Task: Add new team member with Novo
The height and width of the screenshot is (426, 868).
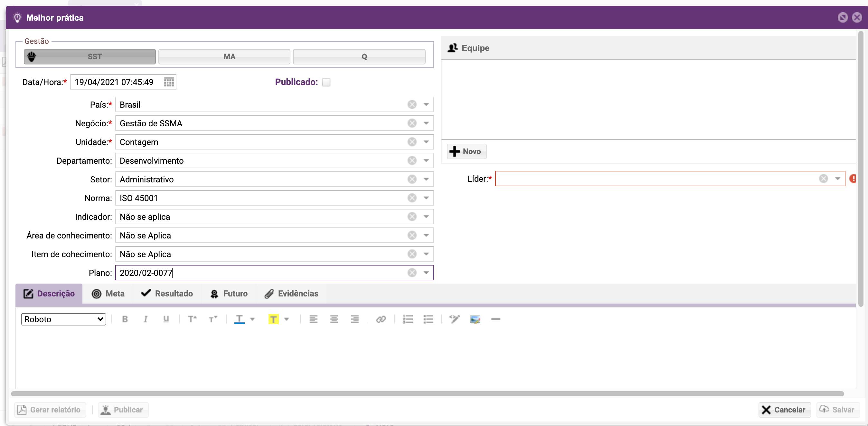Action: click(x=466, y=151)
